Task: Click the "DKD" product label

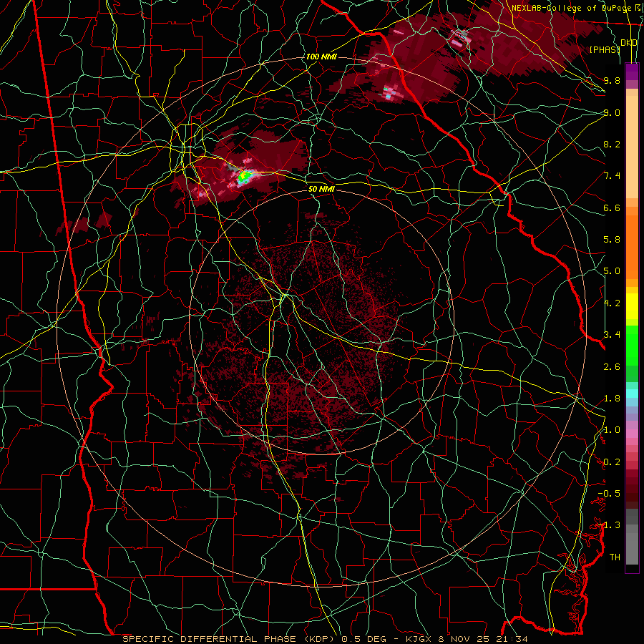Action: pyautogui.click(x=629, y=43)
